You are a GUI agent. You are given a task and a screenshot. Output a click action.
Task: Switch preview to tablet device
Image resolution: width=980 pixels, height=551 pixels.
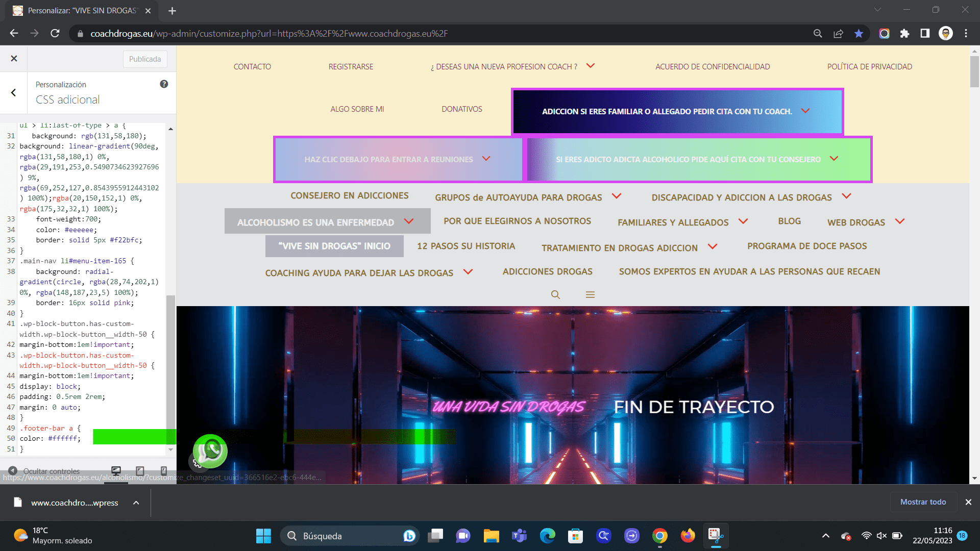140,471
